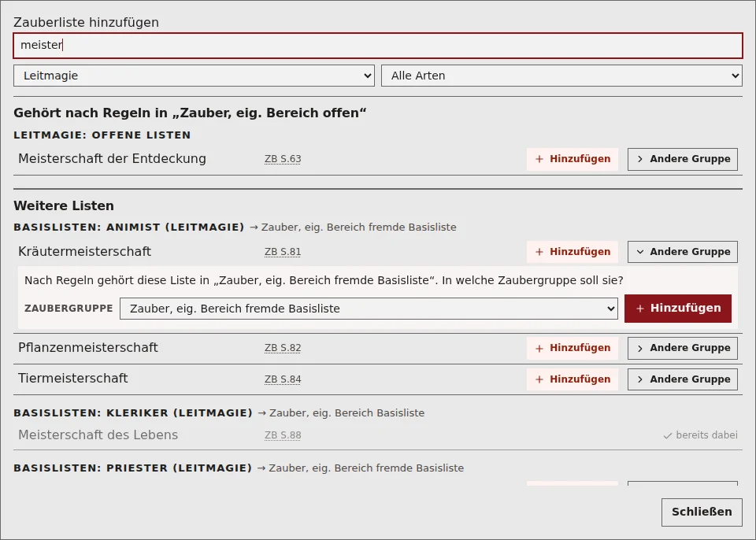The width and height of the screenshot is (756, 540).
Task: Add Pflanzenmeisterschaft via Hinzufügen
Action: pyautogui.click(x=573, y=348)
